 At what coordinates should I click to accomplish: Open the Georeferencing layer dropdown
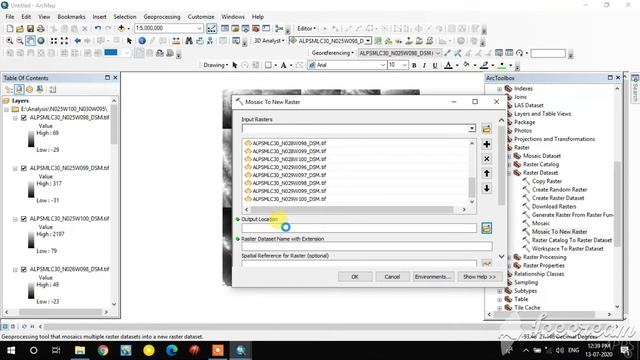[438, 53]
